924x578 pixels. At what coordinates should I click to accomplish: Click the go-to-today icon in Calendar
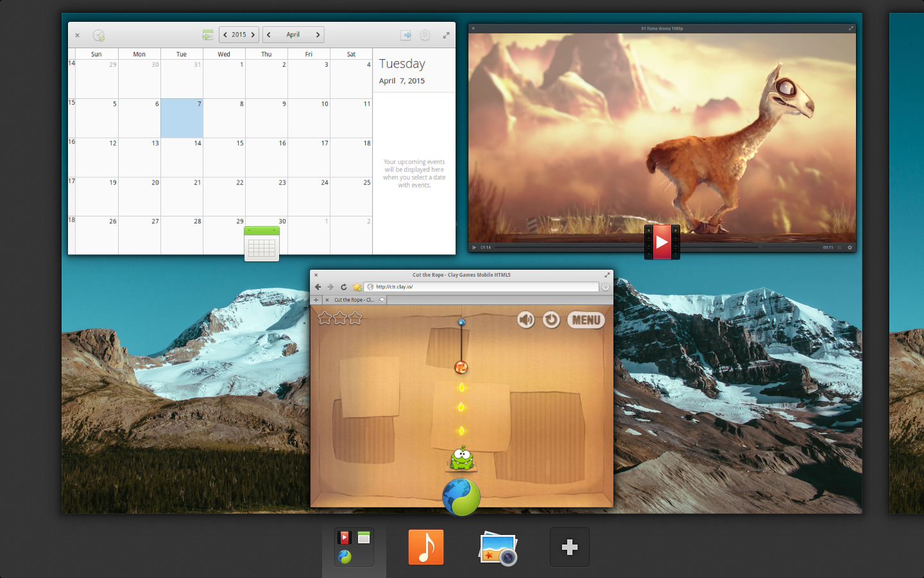point(208,35)
